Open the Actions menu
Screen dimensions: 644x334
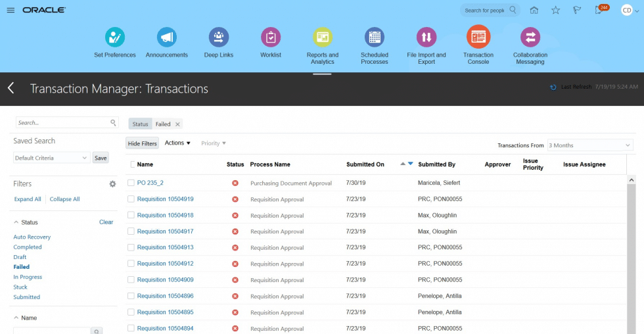(x=177, y=143)
